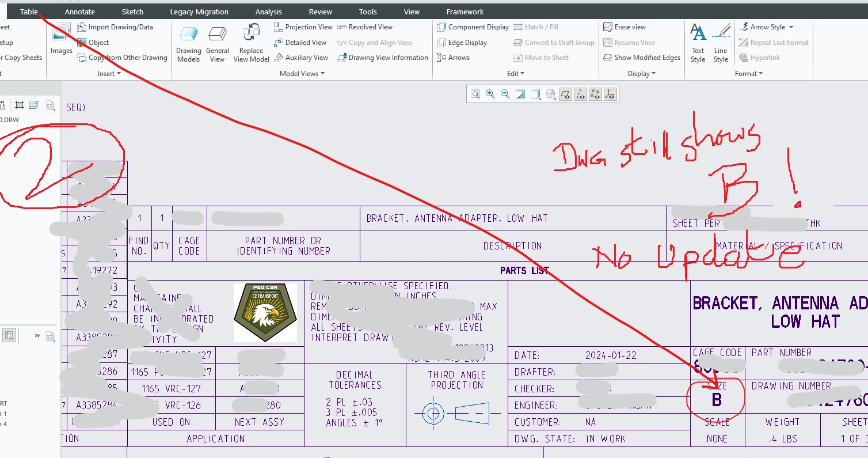The height and width of the screenshot is (458, 868).
Task: Toggle the drawing tree grid icon in left panel
Action: (19, 105)
